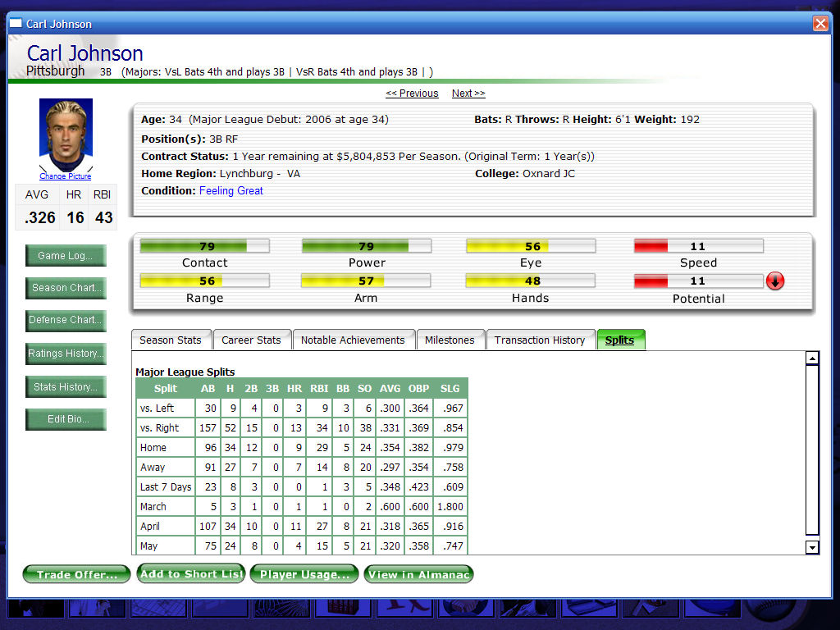
Task: View Ratings History
Action: [66, 354]
